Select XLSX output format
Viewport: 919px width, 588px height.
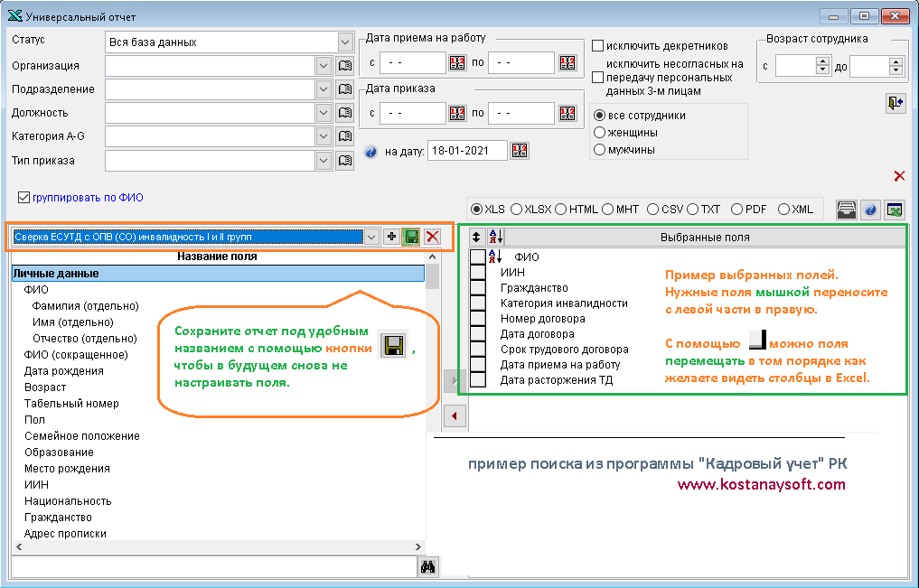pyautogui.click(x=516, y=209)
